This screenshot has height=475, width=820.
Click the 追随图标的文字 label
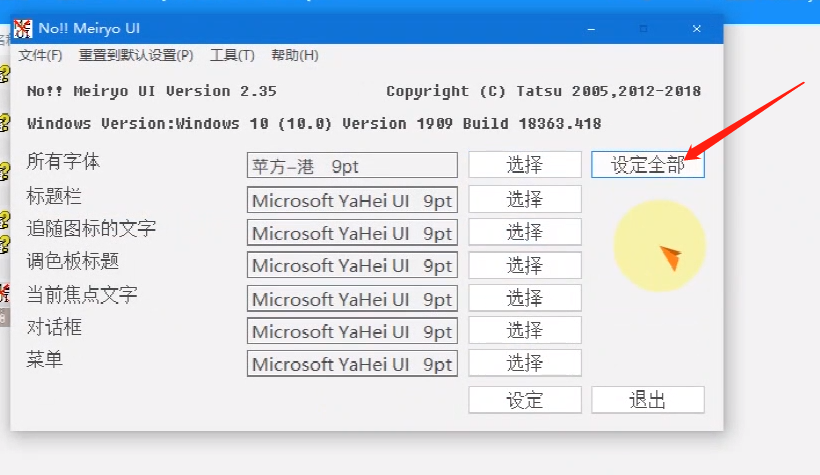91,228
